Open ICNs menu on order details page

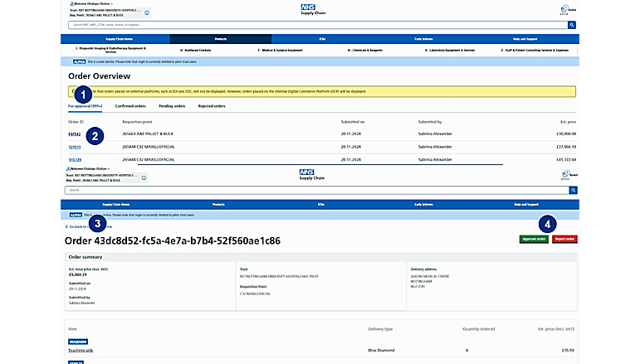[x=320, y=205]
